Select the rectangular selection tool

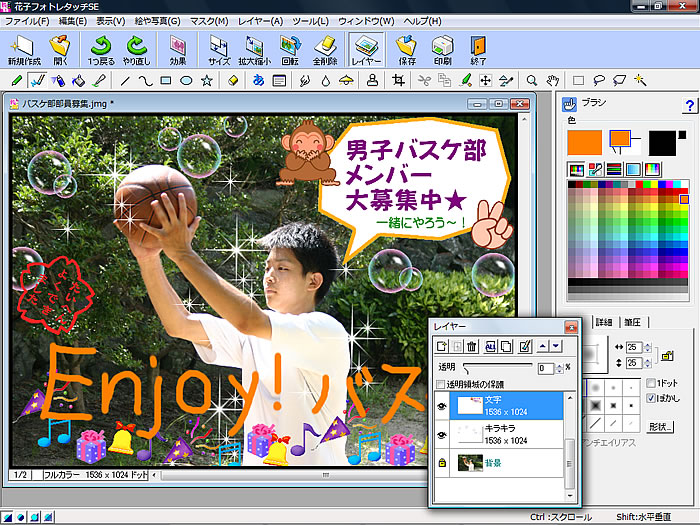tap(579, 81)
